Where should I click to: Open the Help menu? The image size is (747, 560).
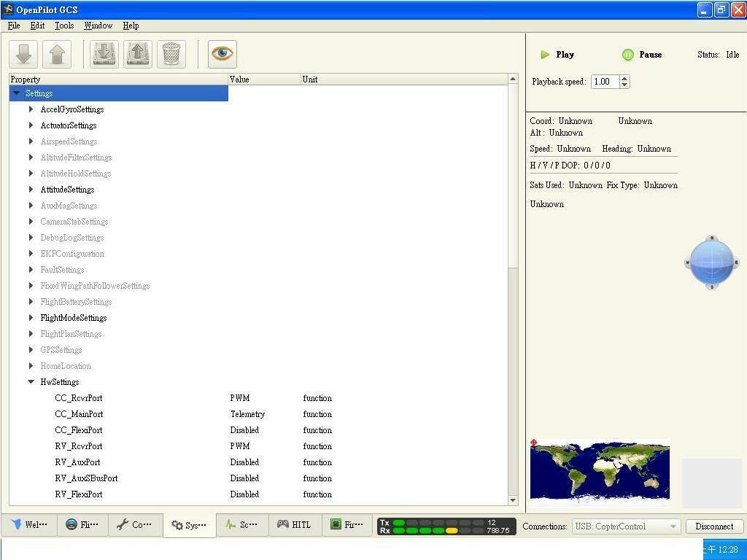click(x=131, y=26)
